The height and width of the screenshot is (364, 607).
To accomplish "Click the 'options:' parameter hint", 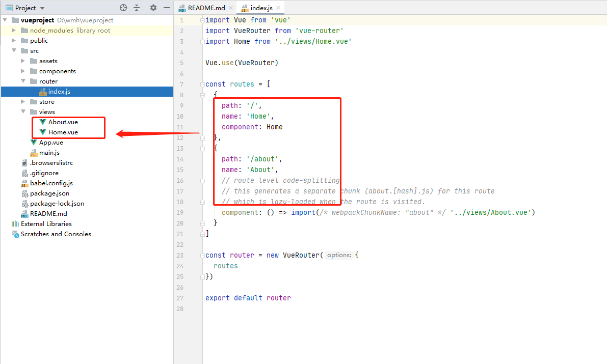I will point(339,255).
